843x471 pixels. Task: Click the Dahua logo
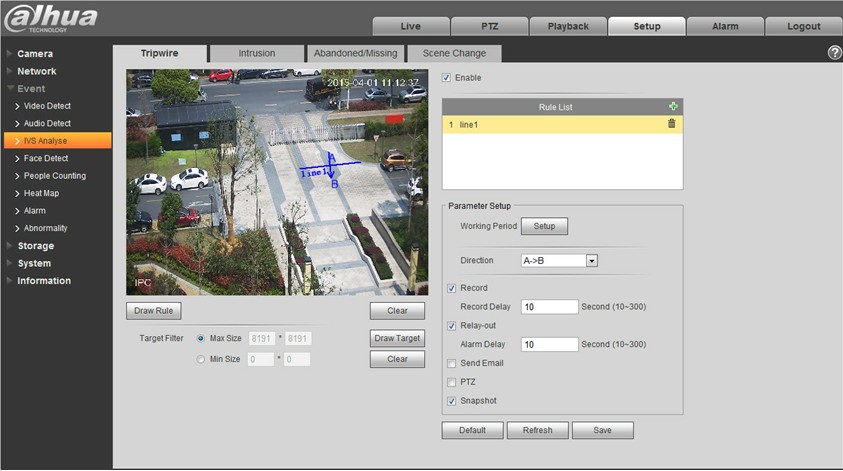(50, 18)
